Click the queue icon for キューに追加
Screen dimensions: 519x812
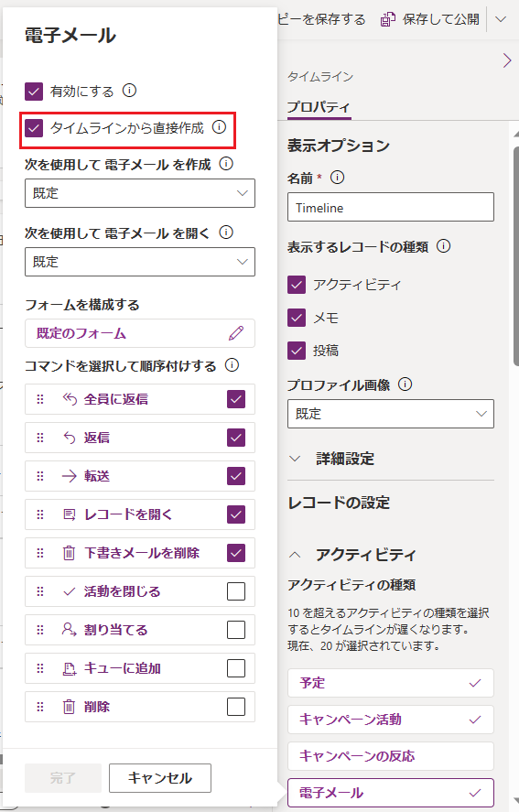point(70,668)
